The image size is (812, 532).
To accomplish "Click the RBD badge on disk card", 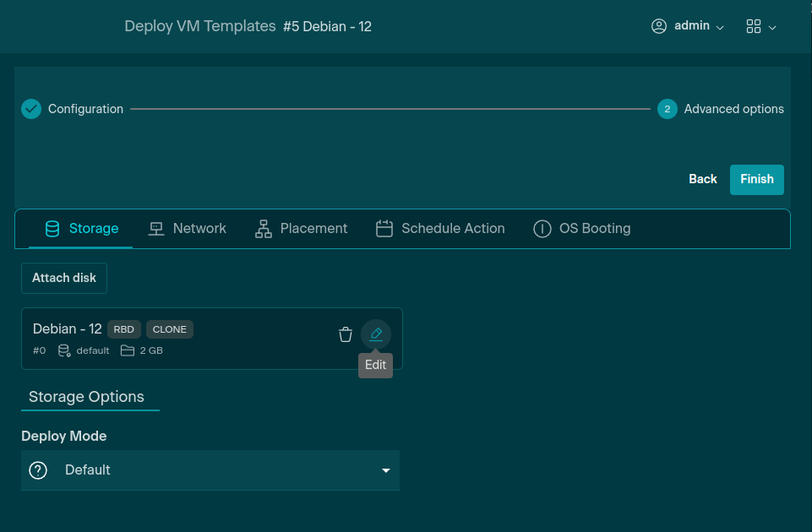I will 123,329.
